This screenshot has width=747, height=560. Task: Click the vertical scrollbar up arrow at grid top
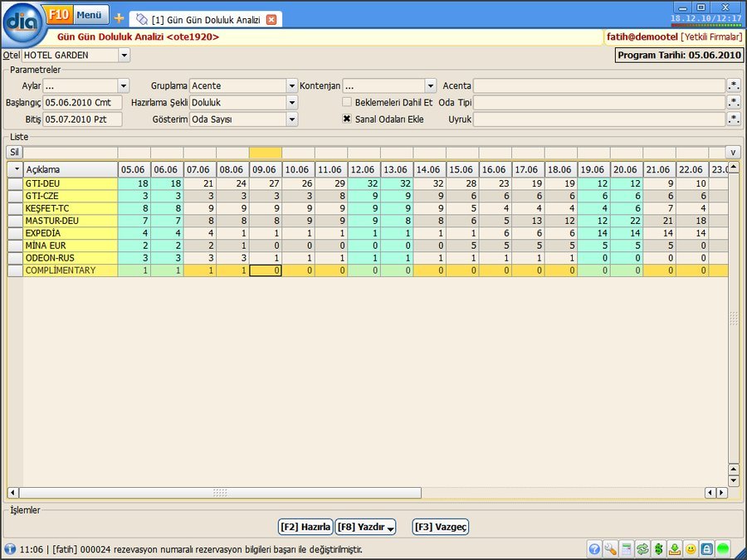734,167
